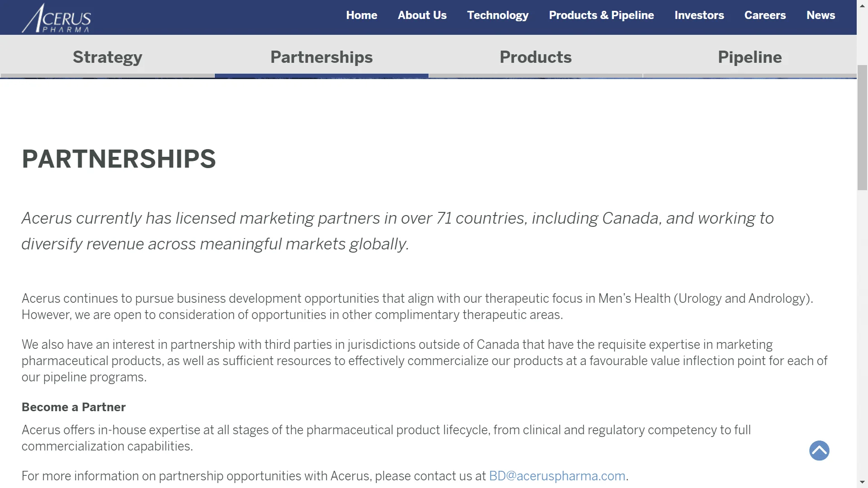Viewport: 868px width, 488px height.
Task: Open the Pipeline tab
Action: tap(750, 57)
